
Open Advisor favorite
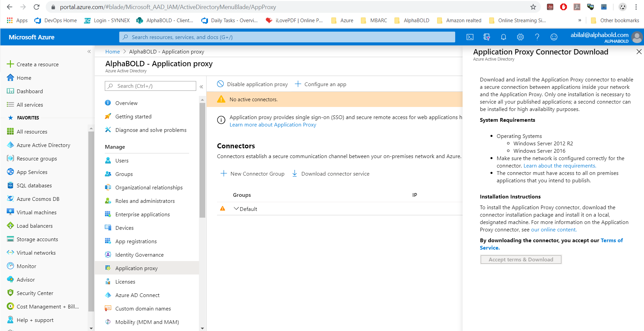[x=26, y=280]
